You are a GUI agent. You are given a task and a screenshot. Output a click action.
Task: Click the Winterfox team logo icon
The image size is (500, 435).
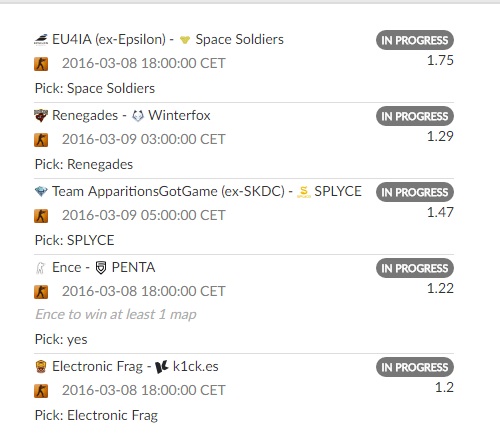pyautogui.click(x=138, y=116)
